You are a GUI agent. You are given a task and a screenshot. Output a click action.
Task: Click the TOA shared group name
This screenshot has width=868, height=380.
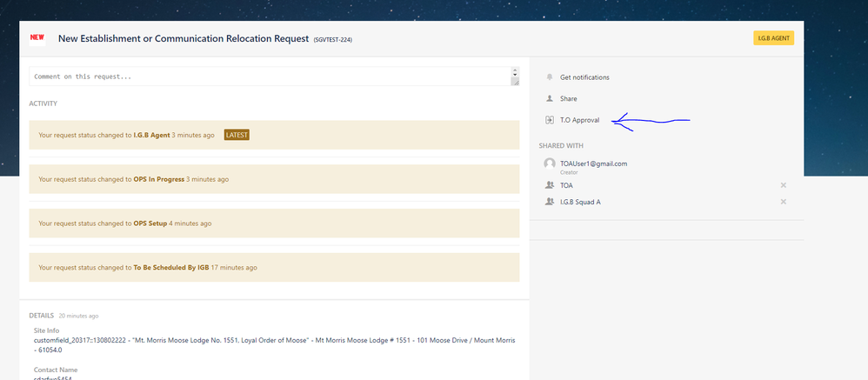566,185
